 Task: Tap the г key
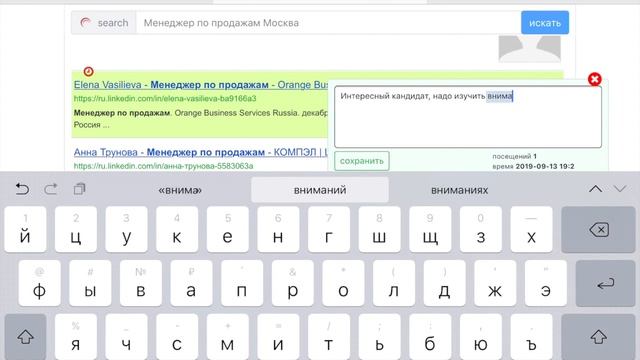(x=329, y=230)
